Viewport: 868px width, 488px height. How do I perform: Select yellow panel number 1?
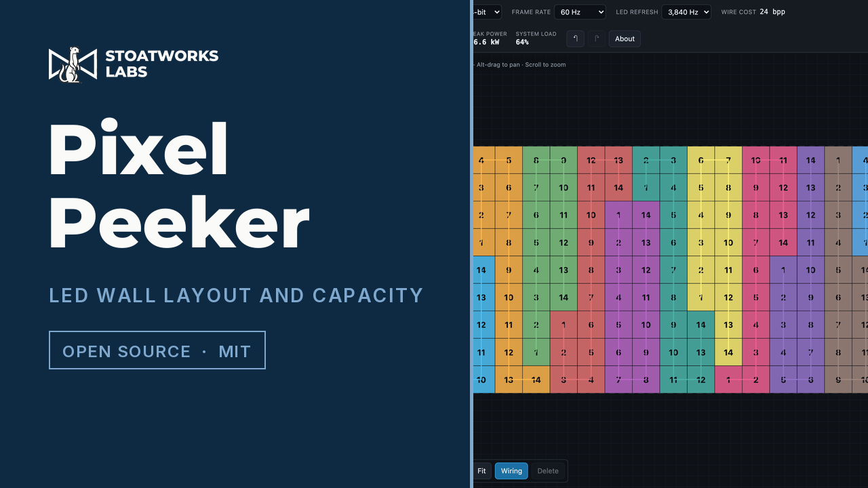pos(701,298)
